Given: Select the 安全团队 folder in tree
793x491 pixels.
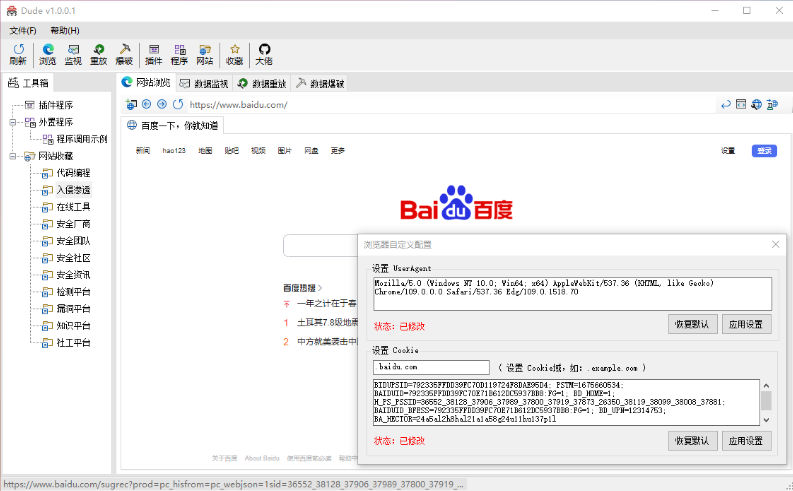Looking at the screenshot, I should click(x=73, y=241).
